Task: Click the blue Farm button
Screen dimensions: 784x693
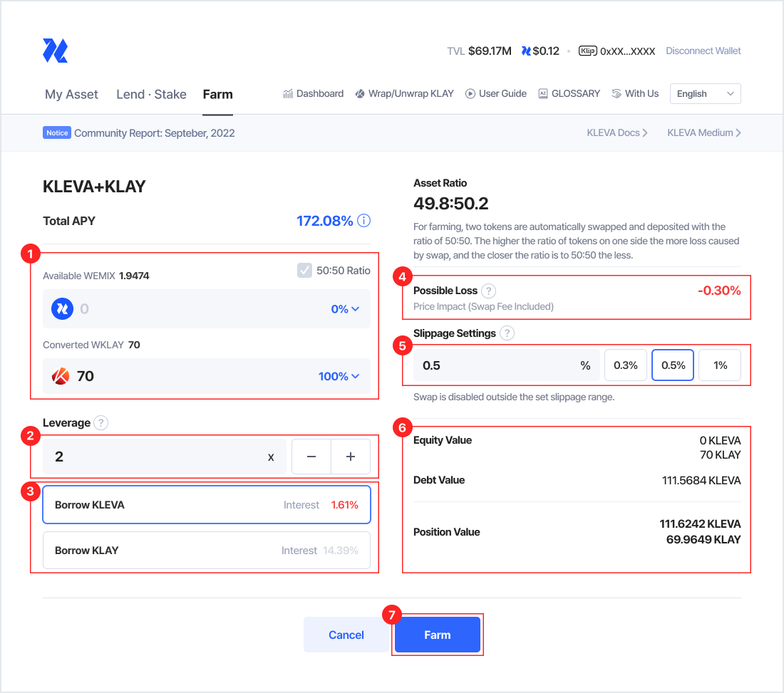Action: pos(437,635)
